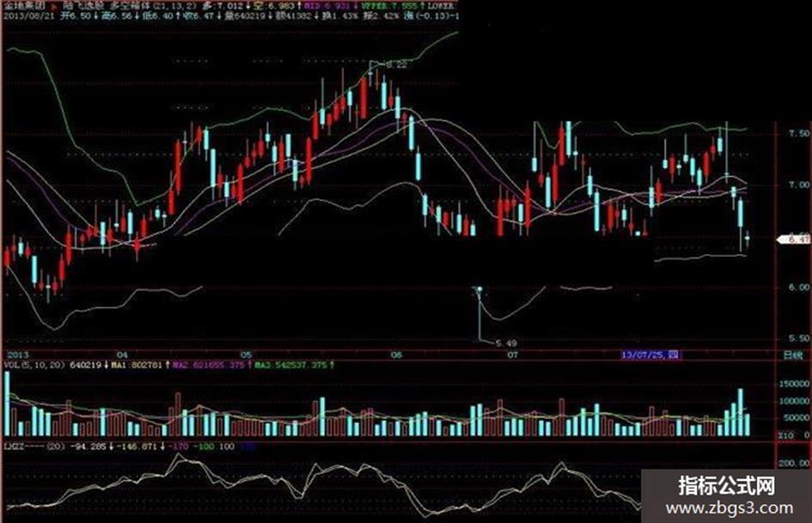The image size is (812, 523).
Task: Click the -146.871 indicator value
Action: (x=137, y=447)
